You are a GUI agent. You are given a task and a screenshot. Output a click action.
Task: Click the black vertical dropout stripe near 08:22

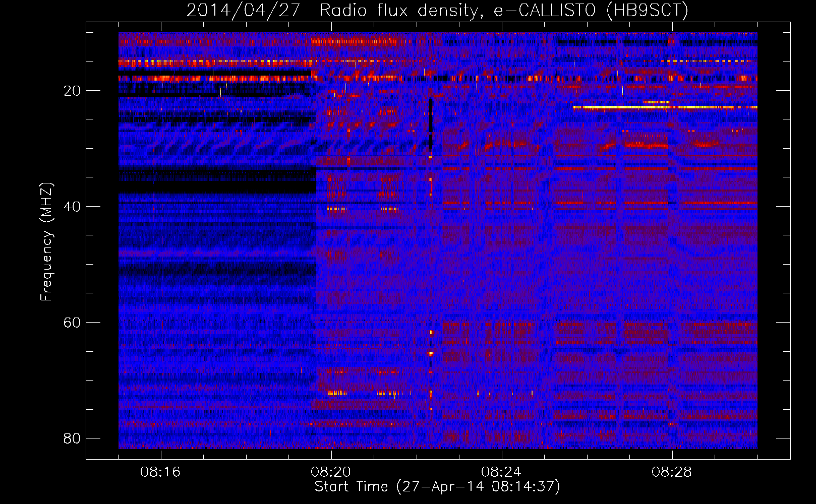pyautogui.click(x=431, y=124)
